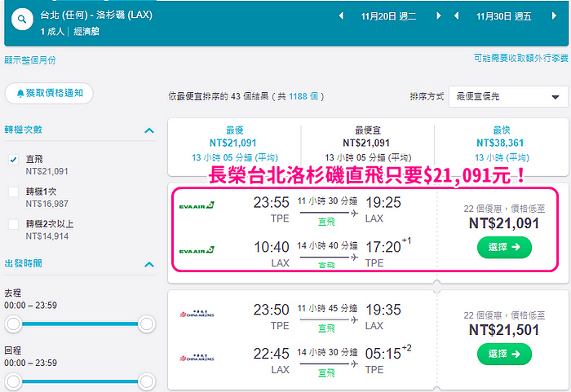Screen dimensions: 571x392
Task: Click the 台北 (任何) - 洛杉磯 (LAX) route text
Action: pos(96,15)
